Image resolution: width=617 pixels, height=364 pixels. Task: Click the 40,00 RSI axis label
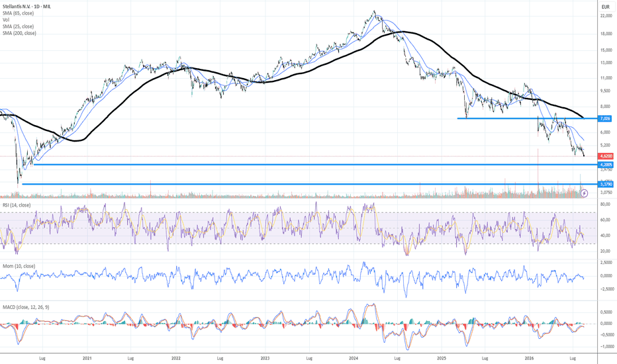pos(606,236)
